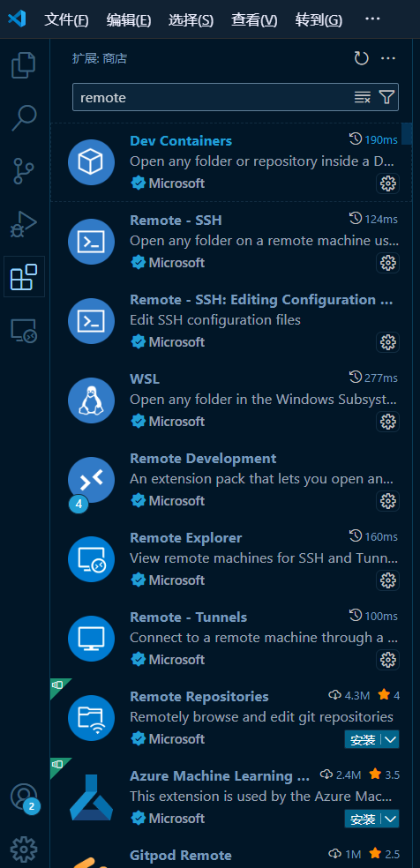The height and width of the screenshot is (868, 420).
Task: Open Run and Debug view icon
Action: point(25,224)
